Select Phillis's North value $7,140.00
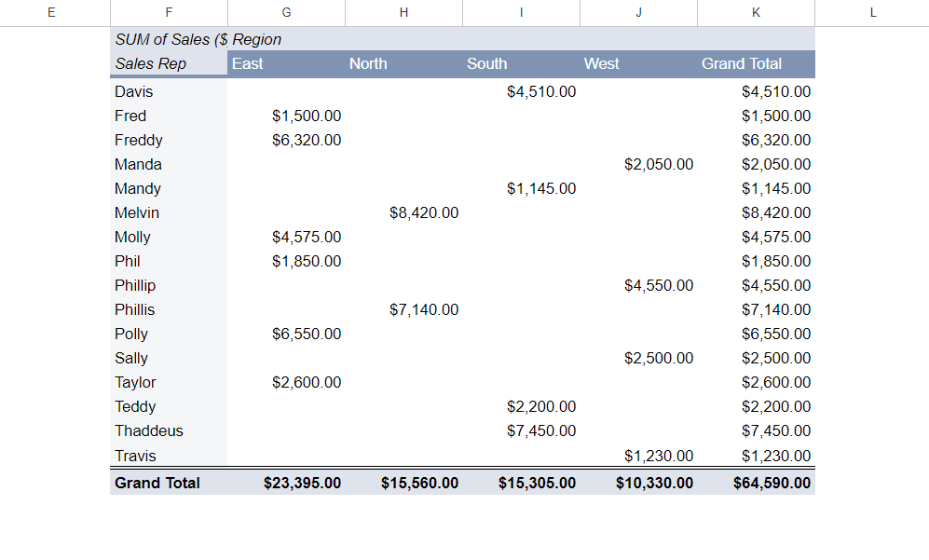Image resolution: width=929 pixels, height=560 pixels. click(403, 310)
